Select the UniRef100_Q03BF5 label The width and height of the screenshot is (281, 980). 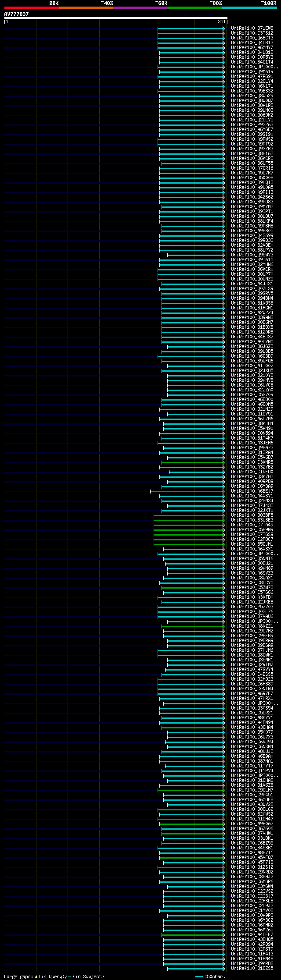pos(252,515)
